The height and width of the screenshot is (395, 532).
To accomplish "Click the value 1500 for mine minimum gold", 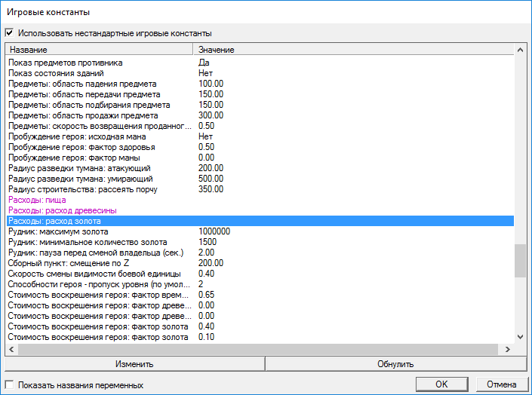I will tap(208, 242).
